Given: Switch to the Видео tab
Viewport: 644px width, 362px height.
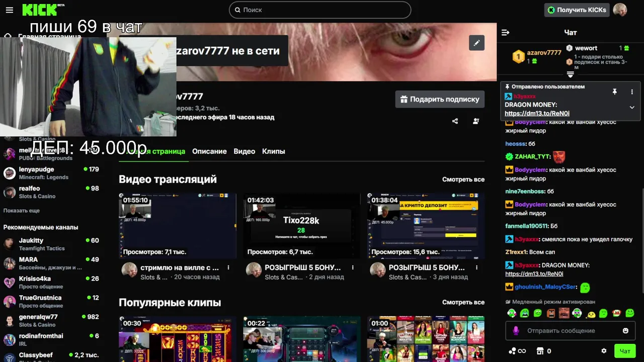Looking at the screenshot, I should pos(244,151).
